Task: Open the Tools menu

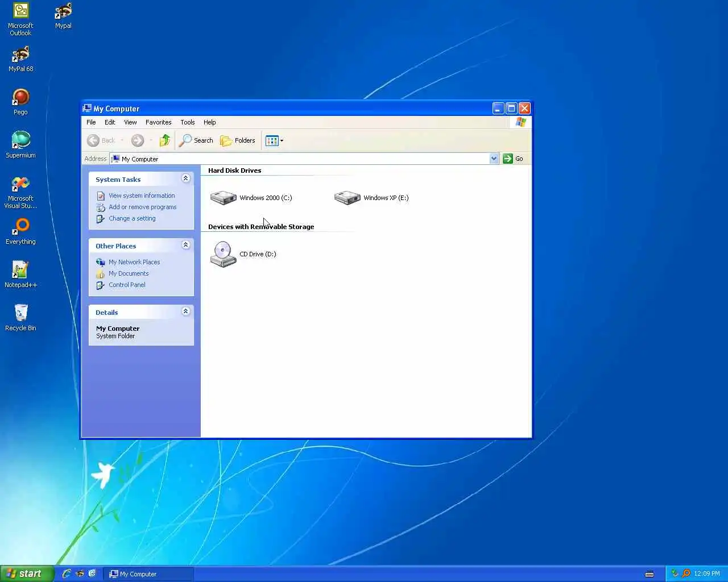Action: [187, 122]
